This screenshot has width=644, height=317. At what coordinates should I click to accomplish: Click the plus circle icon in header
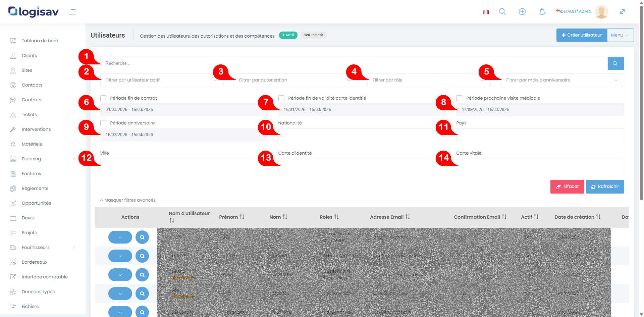click(x=522, y=12)
